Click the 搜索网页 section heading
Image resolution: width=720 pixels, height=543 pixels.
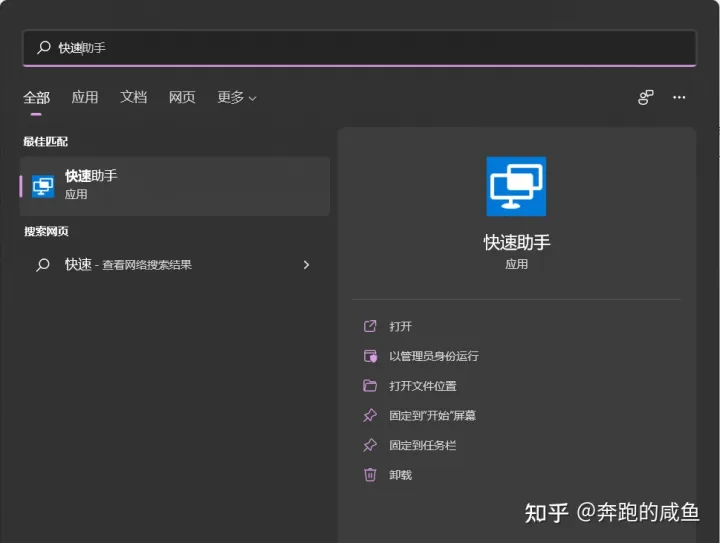(46, 231)
